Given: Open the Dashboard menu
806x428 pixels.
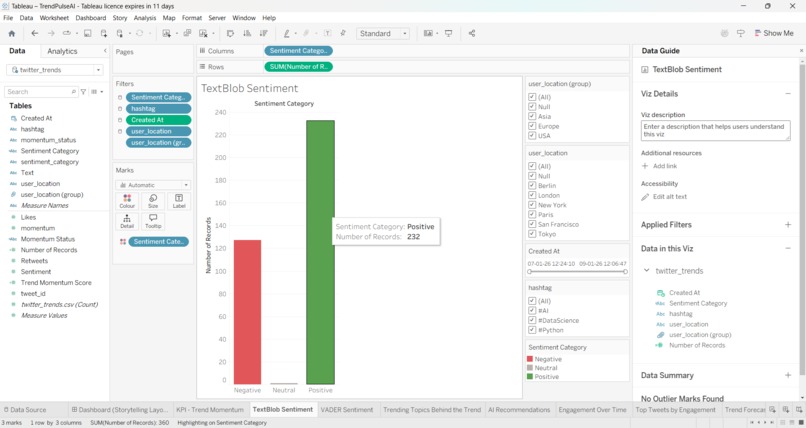Looking at the screenshot, I should [90, 17].
